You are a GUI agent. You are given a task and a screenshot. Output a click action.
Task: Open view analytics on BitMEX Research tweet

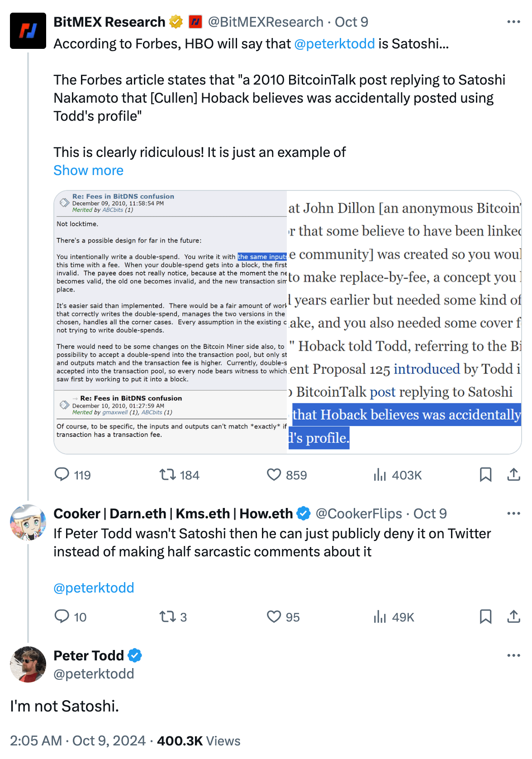pyautogui.click(x=381, y=475)
